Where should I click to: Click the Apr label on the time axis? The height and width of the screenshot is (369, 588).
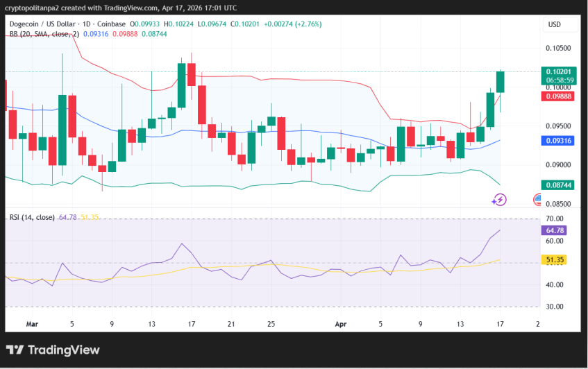(x=340, y=324)
